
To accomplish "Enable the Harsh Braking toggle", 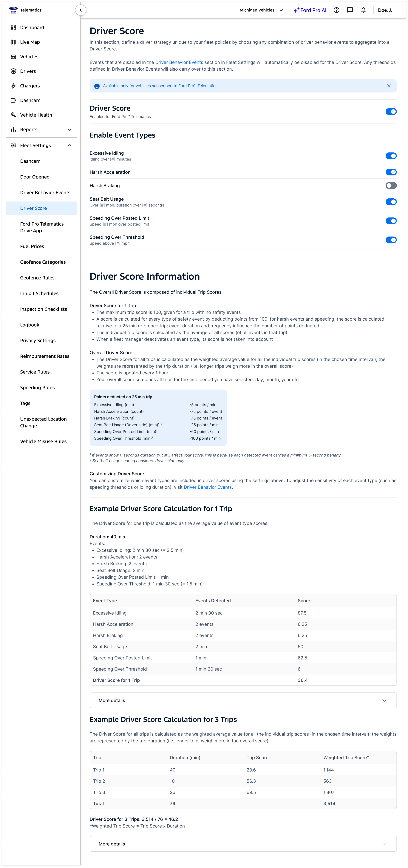I will (391, 186).
